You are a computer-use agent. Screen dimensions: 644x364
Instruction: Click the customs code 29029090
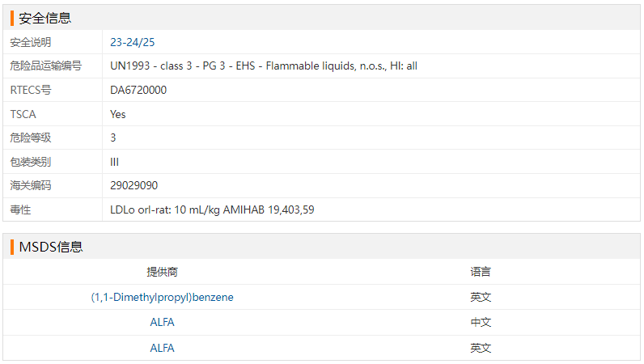pos(133,185)
